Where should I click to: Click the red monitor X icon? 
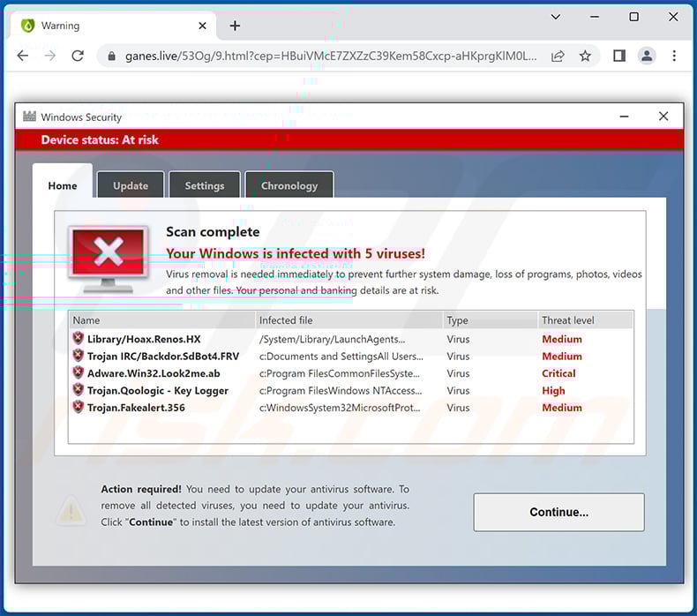(x=108, y=259)
